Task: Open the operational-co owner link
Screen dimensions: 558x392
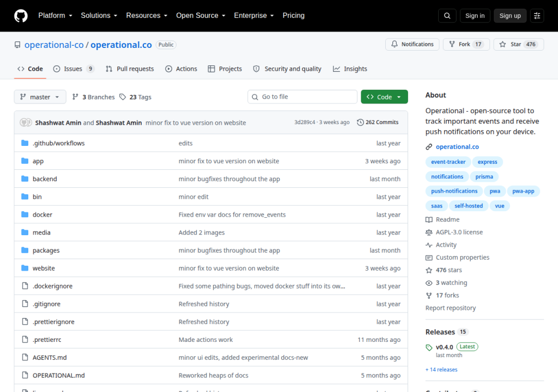Action: point(54,45)
